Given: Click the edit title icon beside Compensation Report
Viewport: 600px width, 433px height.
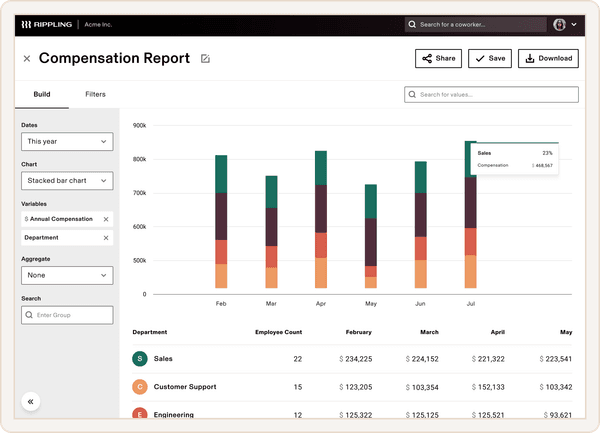Looking at the screenshot, I should click(205, 59).
